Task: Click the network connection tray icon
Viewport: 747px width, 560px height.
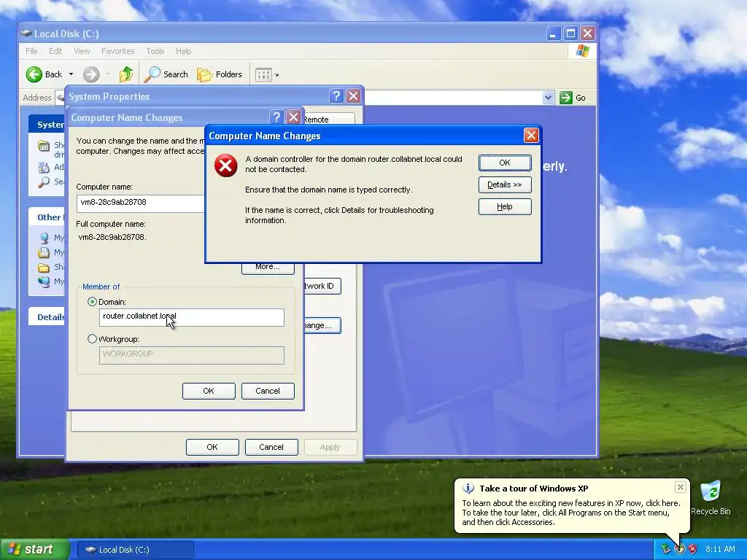Action: [665, 550]
